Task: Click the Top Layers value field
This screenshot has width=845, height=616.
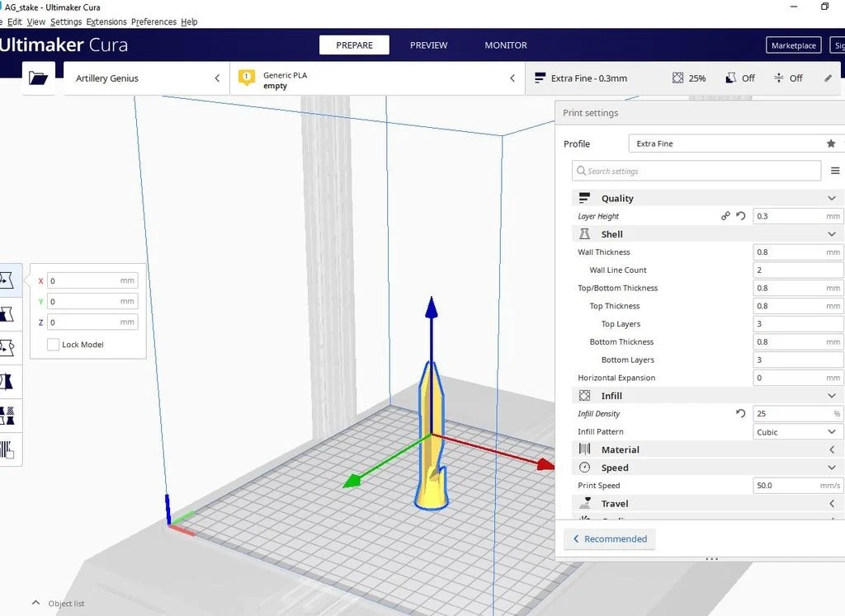Action: pos(798,323)
